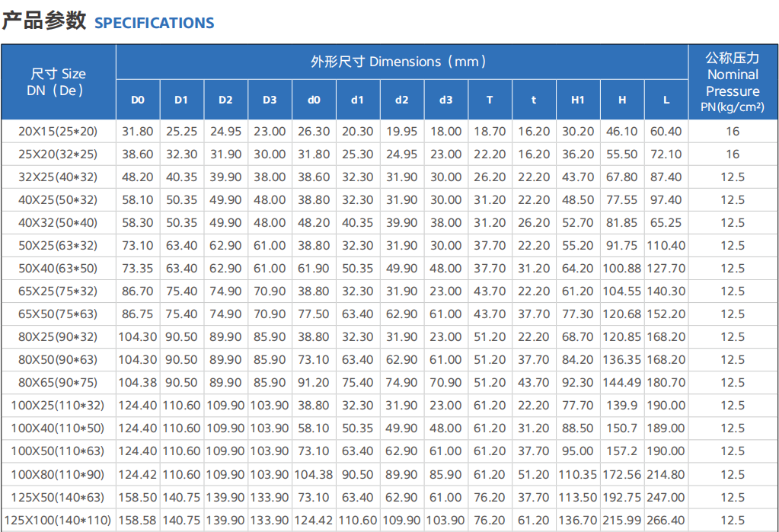Viewport: 779px width, 532px height.
Task: Click the row label 32X25(40*32)
Action: tap(58, 177)
